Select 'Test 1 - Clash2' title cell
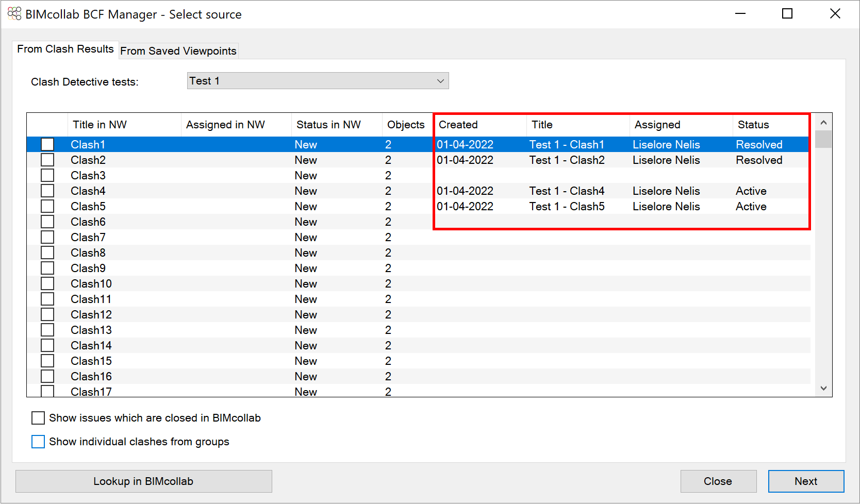The width and height of the screenshot is (860, 504). 567,160
